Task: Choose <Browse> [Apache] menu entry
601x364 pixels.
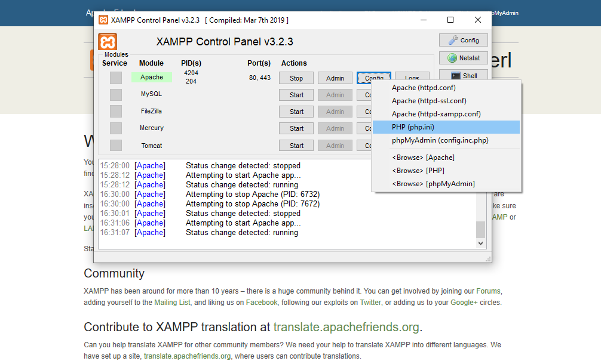Action: (x=446, y=158)
